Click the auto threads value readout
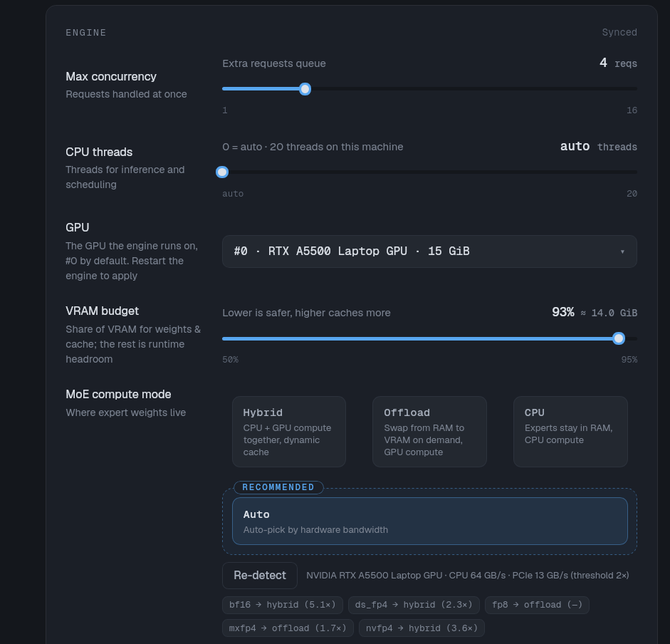670x644 pixels. pos(599,147)
